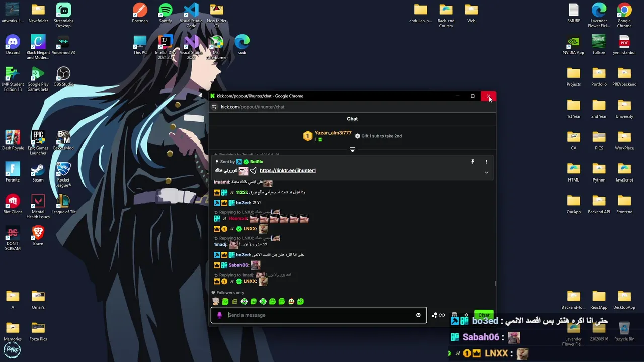The width and height of the screenshot is (644, 362).
Task: Open Steam desktop shortcut
Action: coord(38,172)
